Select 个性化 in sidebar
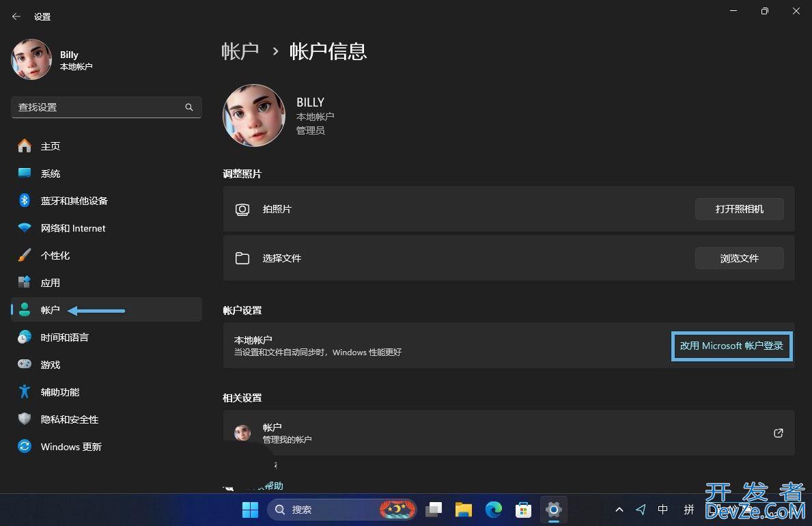This screenshot has height=526, width=812. tap(55, 255)
